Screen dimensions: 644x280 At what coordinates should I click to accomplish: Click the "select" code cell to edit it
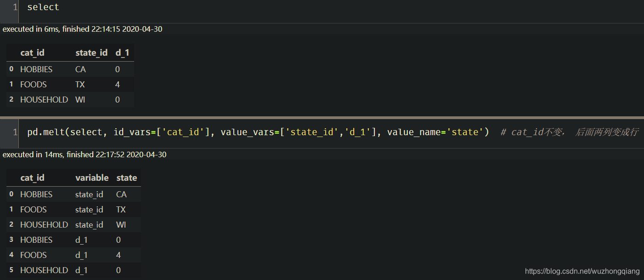point(43,7)
